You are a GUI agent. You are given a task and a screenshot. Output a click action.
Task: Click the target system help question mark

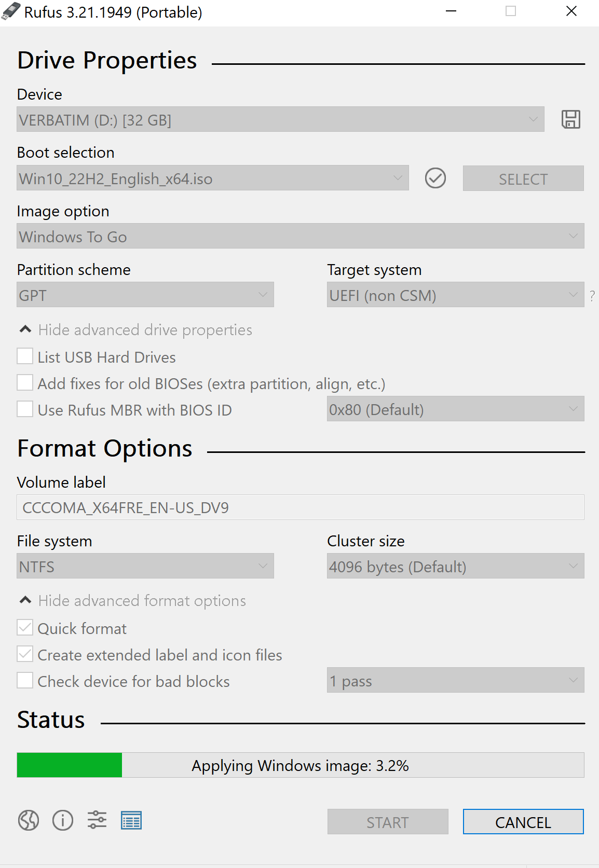pyautogui.click(x=592, y=296)
